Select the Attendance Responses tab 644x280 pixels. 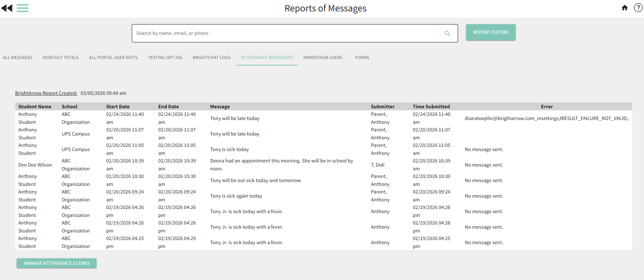point(267,58)
